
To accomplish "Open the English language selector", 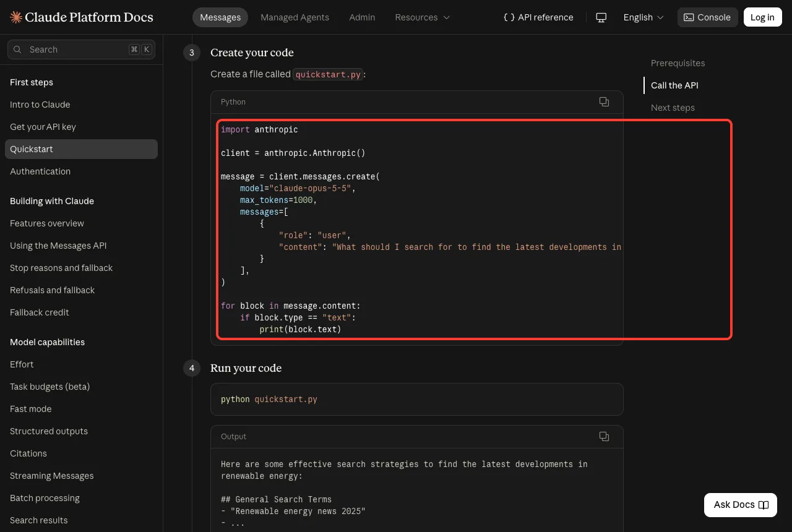I will [643, 17].
